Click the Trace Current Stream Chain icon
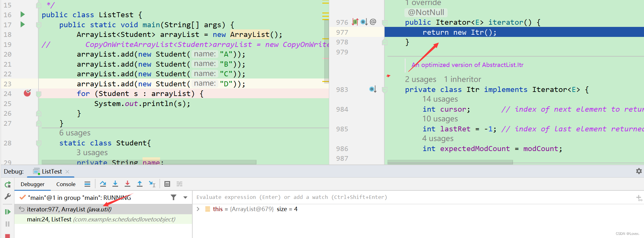This screenshot has height=238, width=644. point(179,184)
